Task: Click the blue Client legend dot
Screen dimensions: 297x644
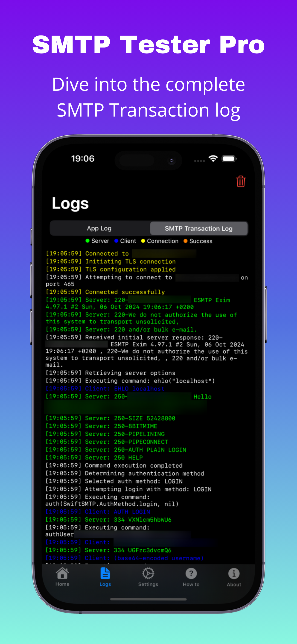Action: [x=116, y=241]
